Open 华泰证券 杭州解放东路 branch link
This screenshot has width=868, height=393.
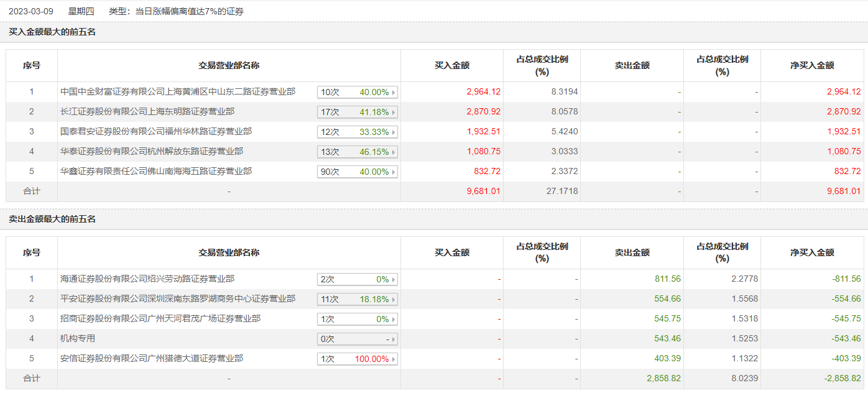(x=152, y=152)
